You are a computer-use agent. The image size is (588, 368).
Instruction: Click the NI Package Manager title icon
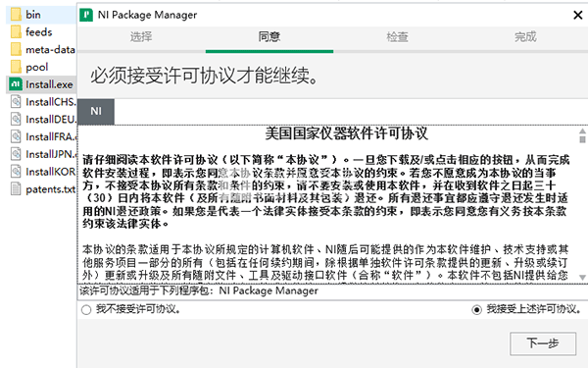click(x=86, y=15)
